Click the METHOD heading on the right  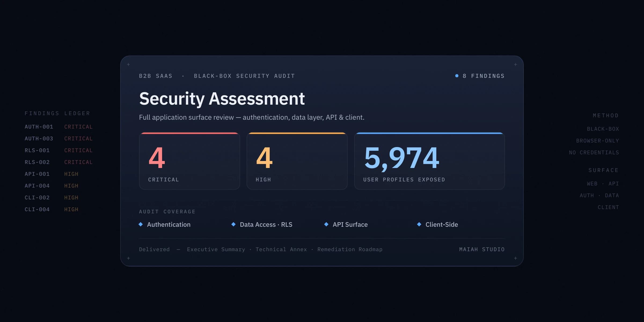click(x=606, y=115)
